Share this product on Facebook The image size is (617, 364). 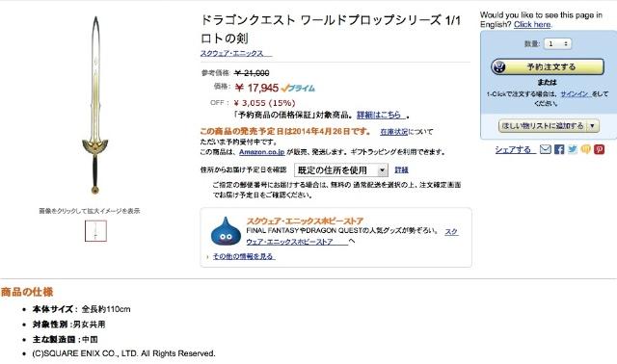[559, 149]
